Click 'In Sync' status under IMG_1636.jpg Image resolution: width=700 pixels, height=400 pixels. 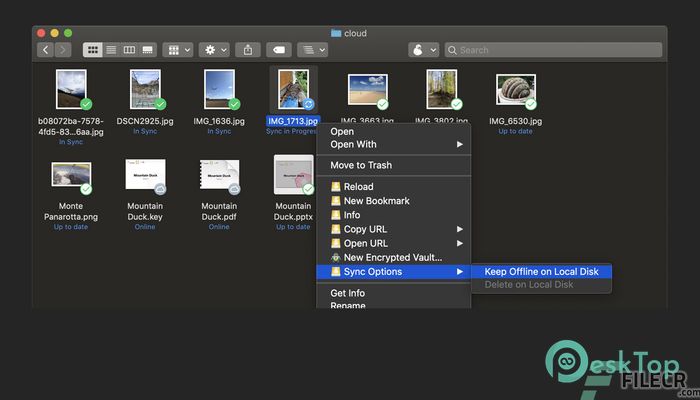click(x=219, y=131)
